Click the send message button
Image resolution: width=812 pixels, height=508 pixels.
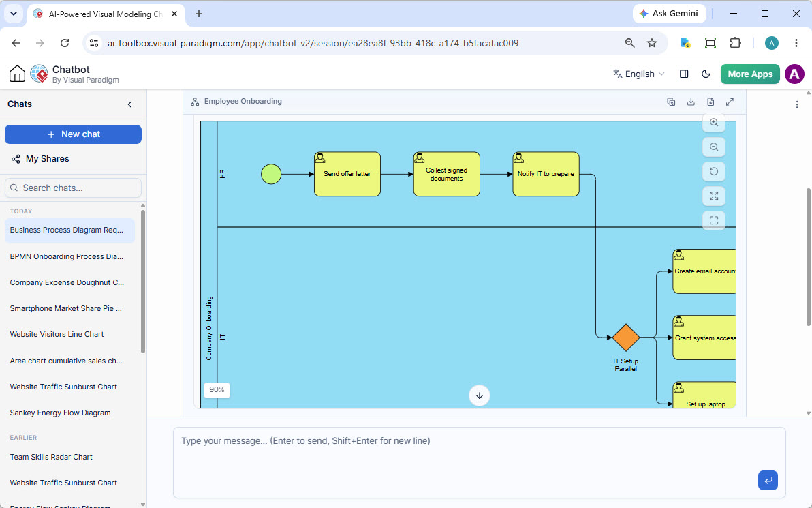(x=768, y=480)
